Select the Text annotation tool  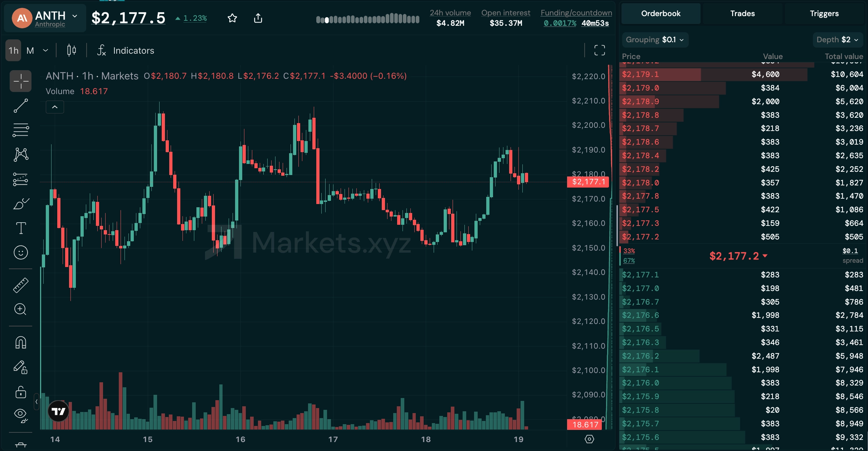pyautogui.click(x=21, y=228)
